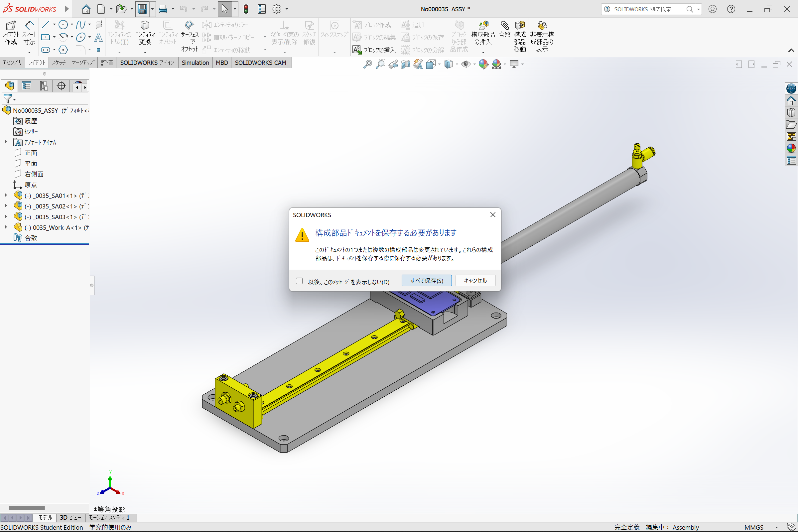Image resolution: width=798 pixels, height=532 pixels.
Task: Open the Options gear dropdown arrow
Action: click(287, 9)
